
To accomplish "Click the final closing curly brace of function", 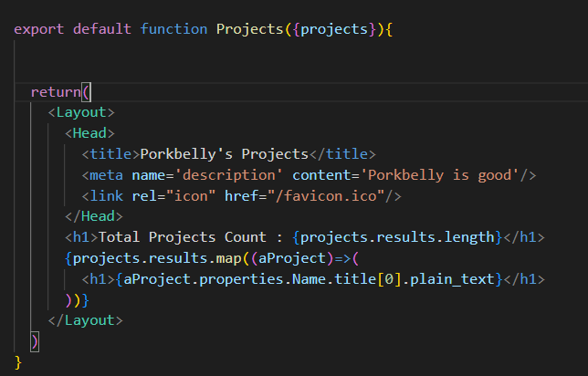I will pyautogui.click(x=18, y=362).
